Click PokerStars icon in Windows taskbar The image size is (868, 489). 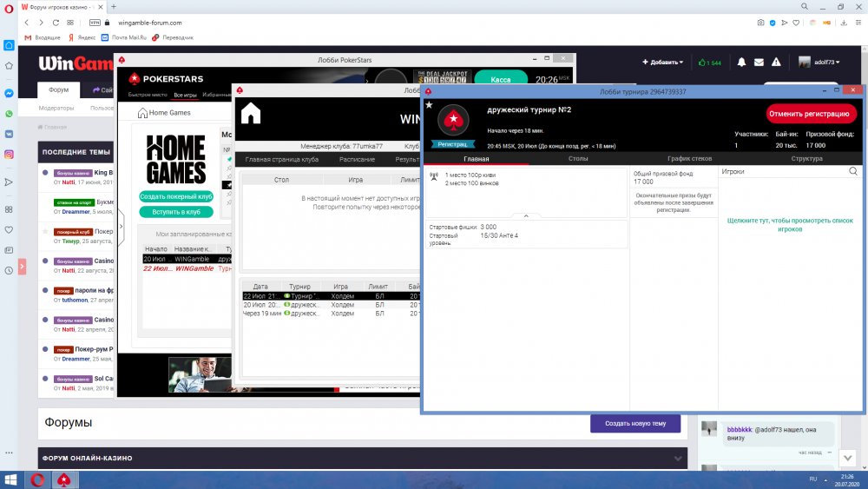tap(63, 479)
